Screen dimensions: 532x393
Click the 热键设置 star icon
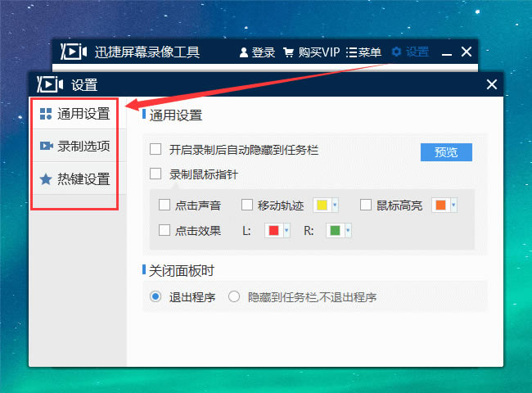(46, 178)
